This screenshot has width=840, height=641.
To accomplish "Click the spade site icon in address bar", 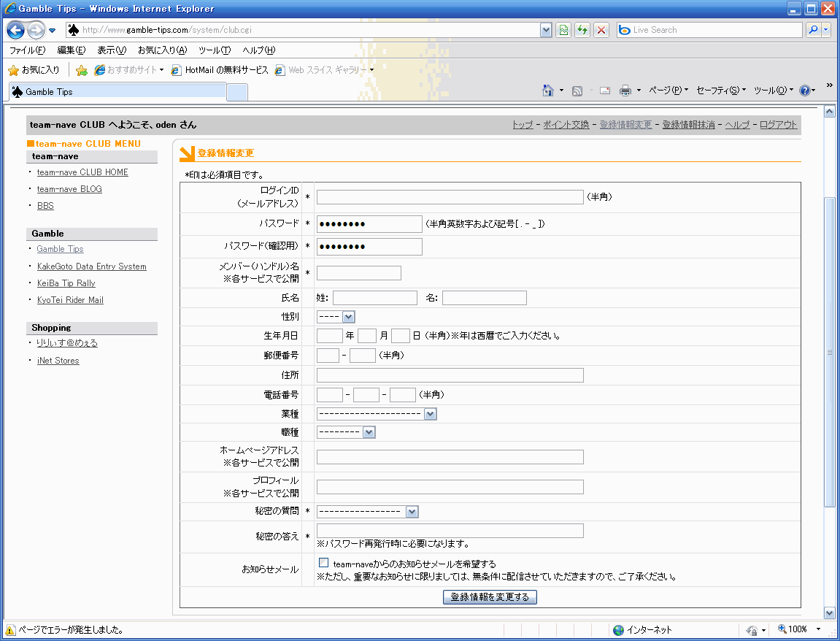I will [x=74, y=30].
